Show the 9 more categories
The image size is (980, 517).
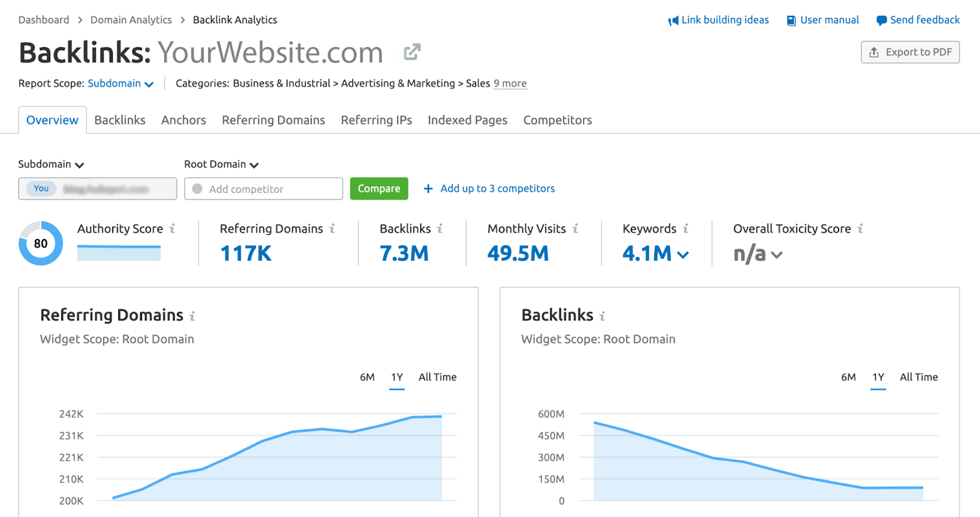pos(510,83)
